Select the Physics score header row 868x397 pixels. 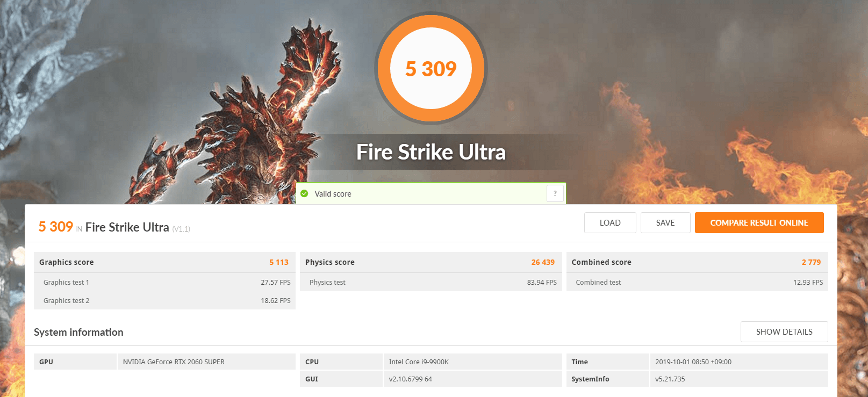coord(431,262)
